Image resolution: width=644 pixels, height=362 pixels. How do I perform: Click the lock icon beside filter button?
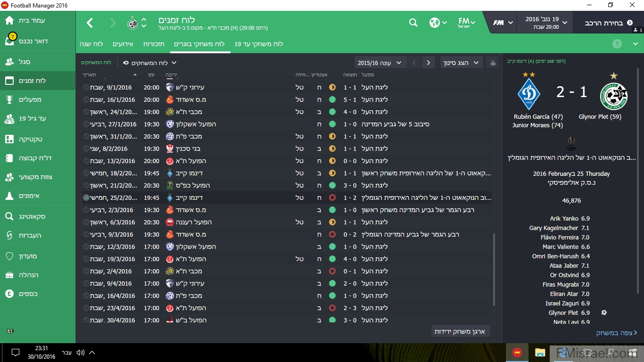point(493,63)
